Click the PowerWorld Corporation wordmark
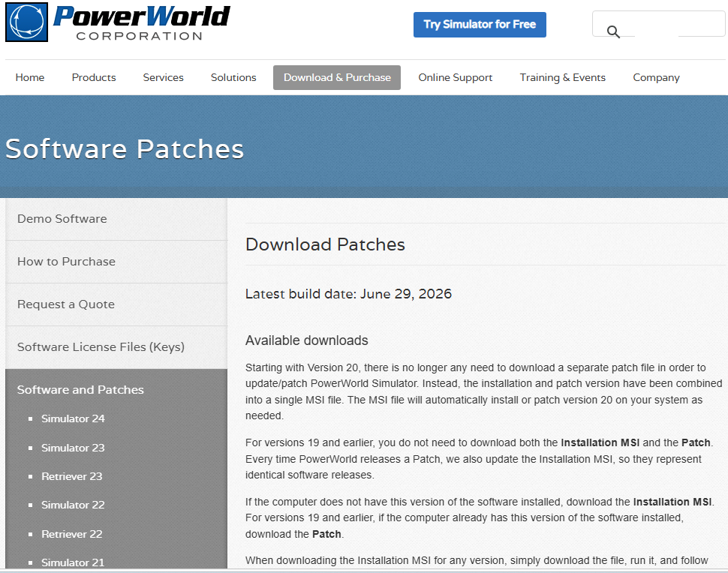The height and width of the screenshot is (573, 728). (142, 22)
